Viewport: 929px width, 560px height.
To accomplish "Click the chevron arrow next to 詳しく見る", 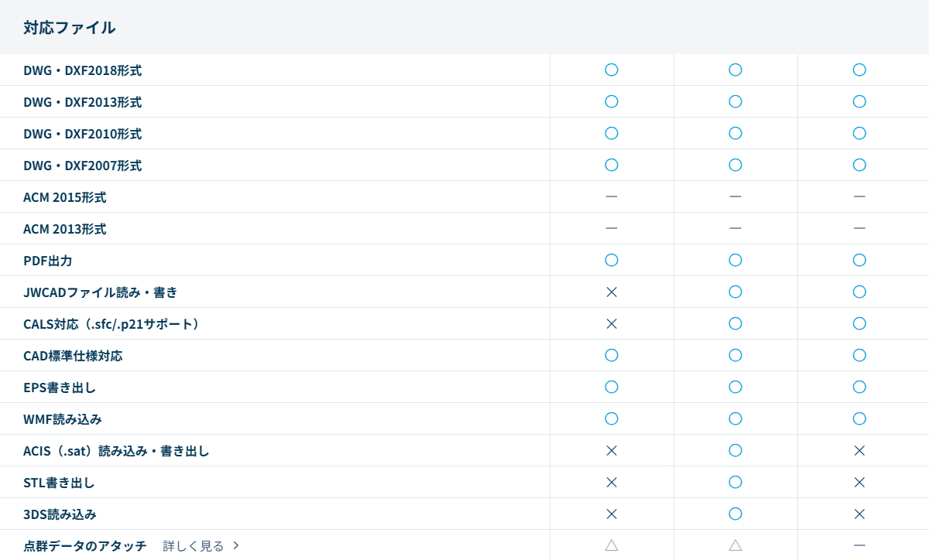I will pos(236,546).
